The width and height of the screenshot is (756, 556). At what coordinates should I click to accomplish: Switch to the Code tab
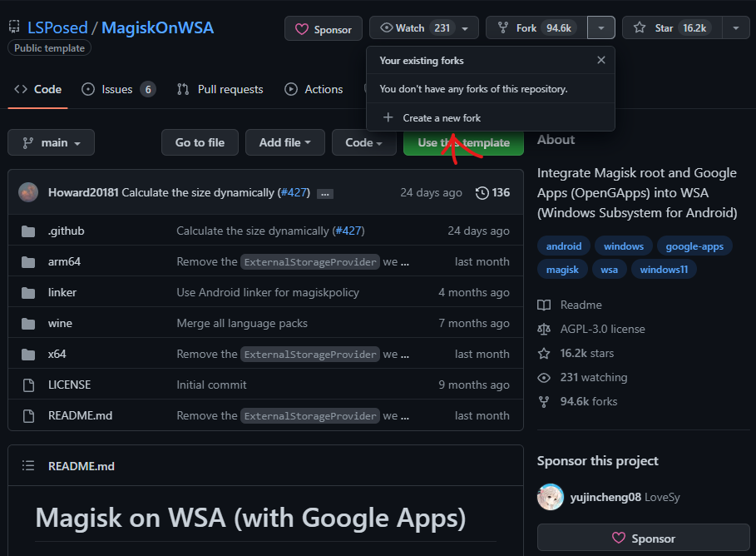point(38,89)
